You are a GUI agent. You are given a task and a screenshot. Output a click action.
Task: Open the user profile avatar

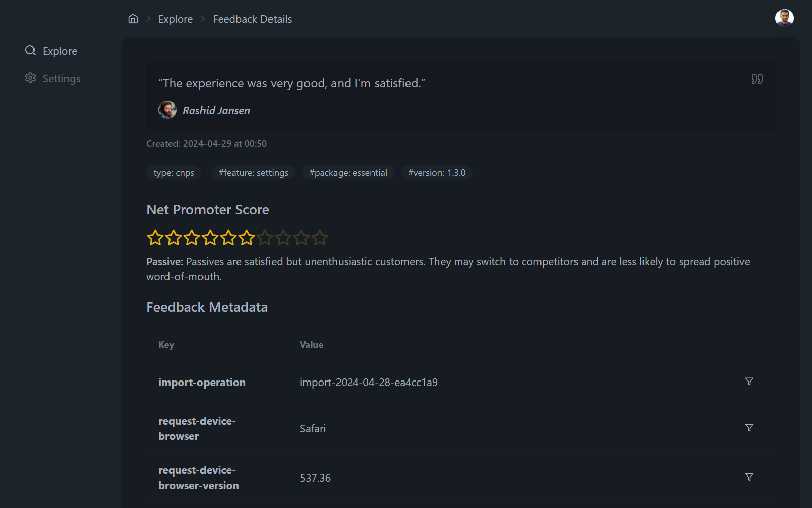784,18
